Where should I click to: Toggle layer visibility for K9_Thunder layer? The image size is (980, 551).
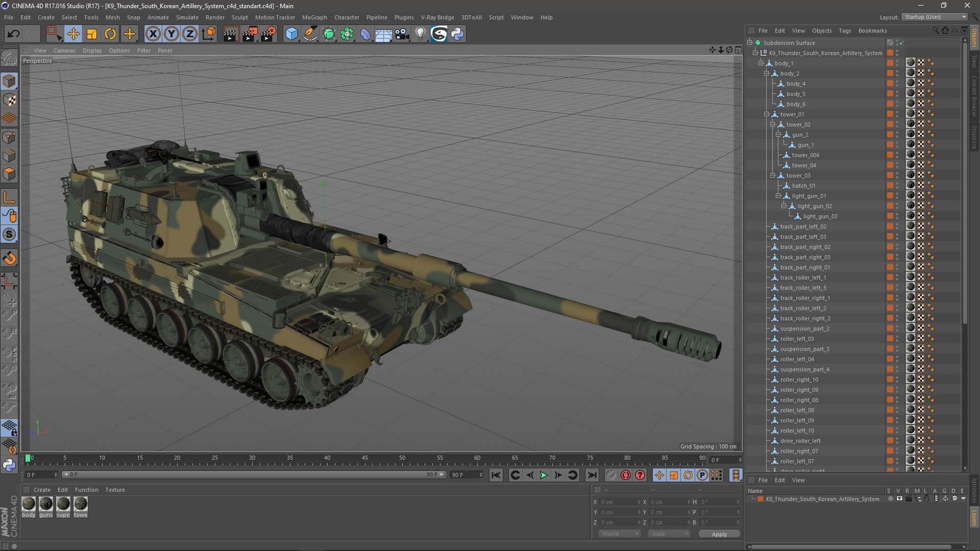[x=899, y=499]
